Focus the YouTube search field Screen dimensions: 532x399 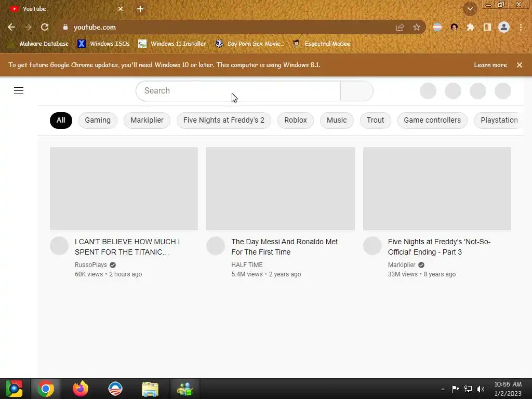coord(238,90)
